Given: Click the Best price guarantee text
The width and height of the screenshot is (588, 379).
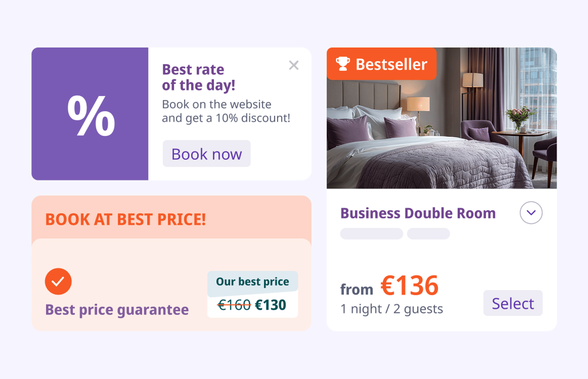Looking at the screenshot, I should coord(117,310).
